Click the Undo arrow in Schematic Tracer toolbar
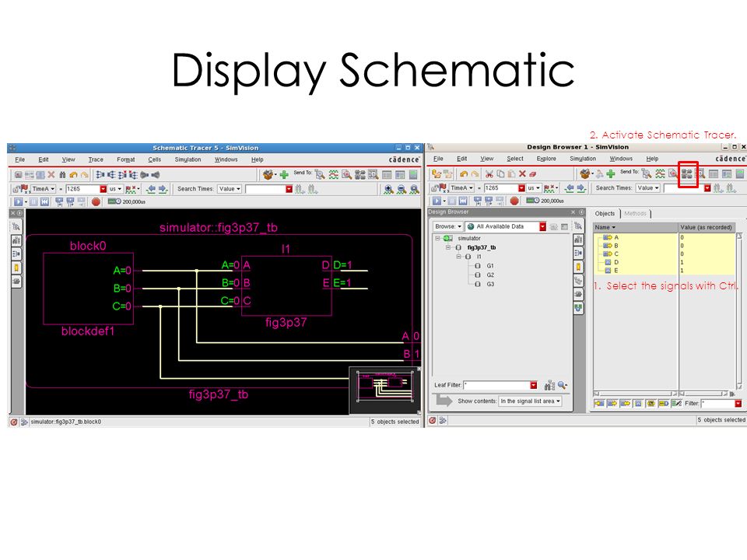Image resolution: width=747 pixels, height=560 pixels. tap(73, 175)
